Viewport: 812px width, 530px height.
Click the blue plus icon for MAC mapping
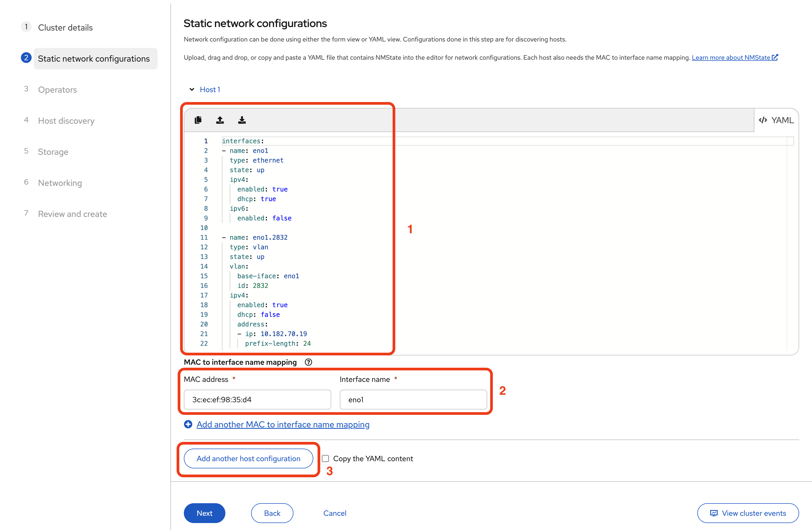[x=188, y=424]
